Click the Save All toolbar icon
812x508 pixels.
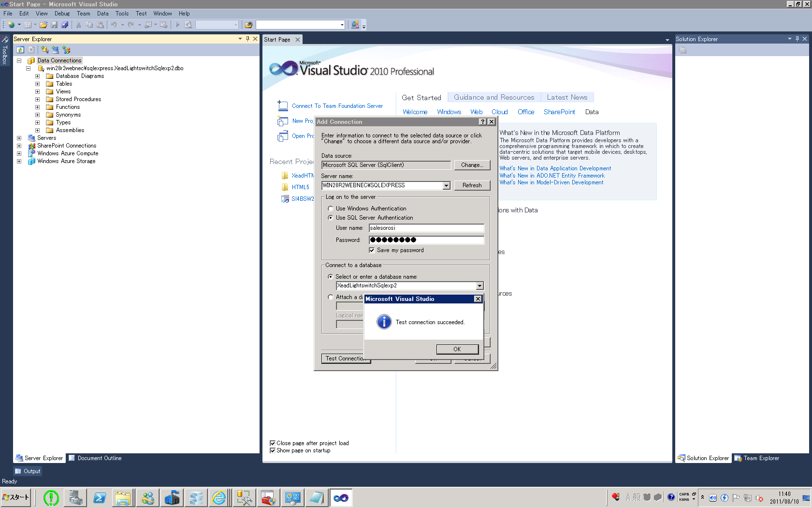(x=65, y=25)
